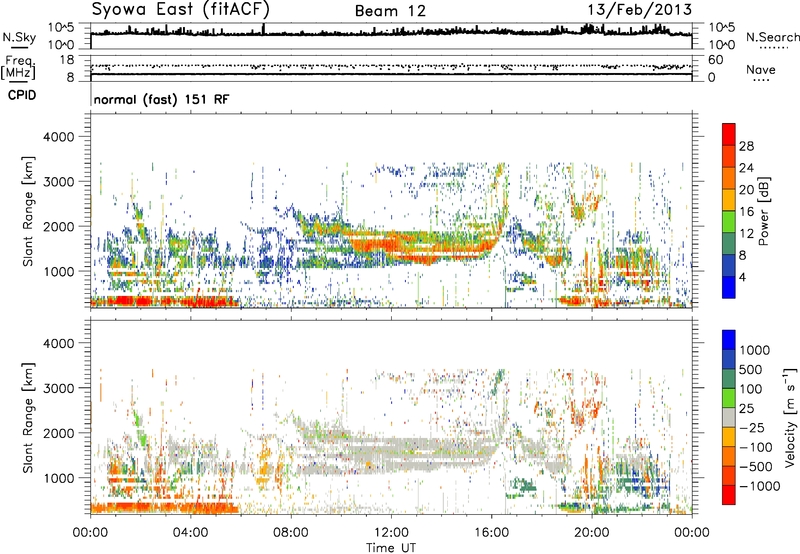Click the '24' label on Power colorbar

click(x=746, y=168)
